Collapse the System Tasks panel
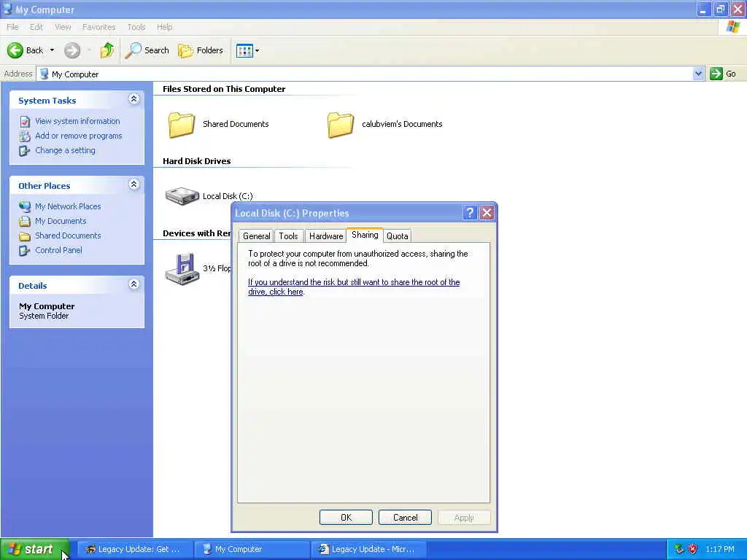This screenshot has height=560, width=747. tap(134, 99)
